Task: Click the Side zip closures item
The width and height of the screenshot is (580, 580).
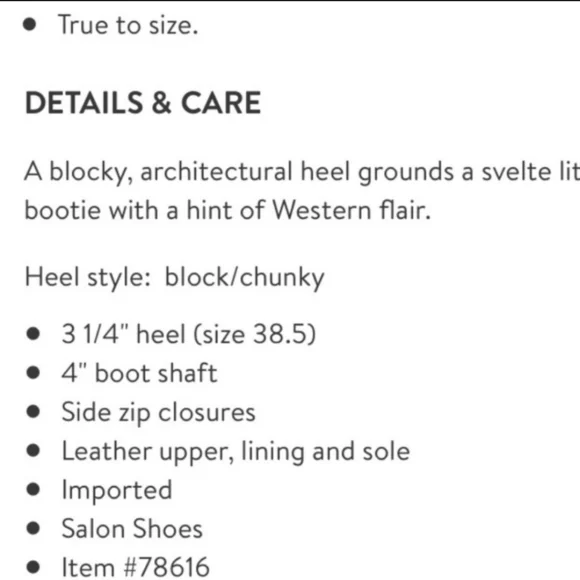Action: pos(158,412)
